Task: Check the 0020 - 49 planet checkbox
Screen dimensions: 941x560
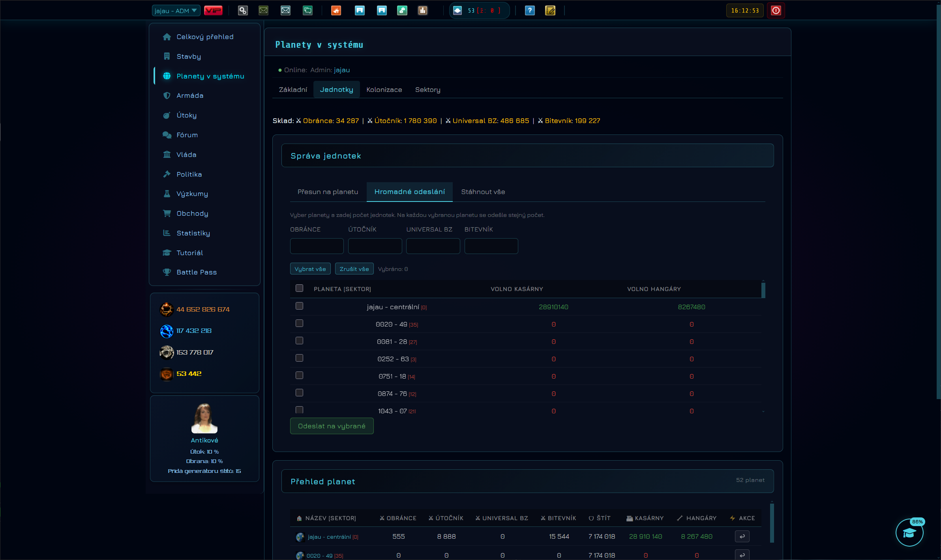Action: coord(299,323)
